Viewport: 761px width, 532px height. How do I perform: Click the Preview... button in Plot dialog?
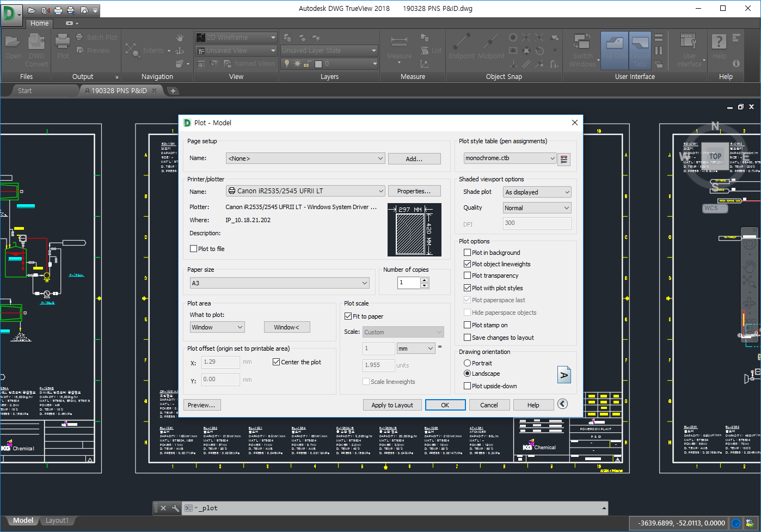pos(201,405)
